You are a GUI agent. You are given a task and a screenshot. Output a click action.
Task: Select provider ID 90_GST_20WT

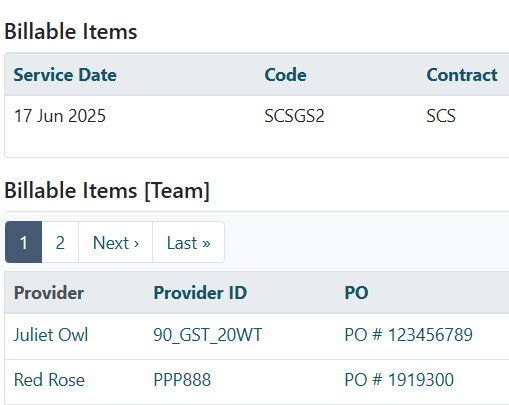pyautogui.click(x=208, y=335)
